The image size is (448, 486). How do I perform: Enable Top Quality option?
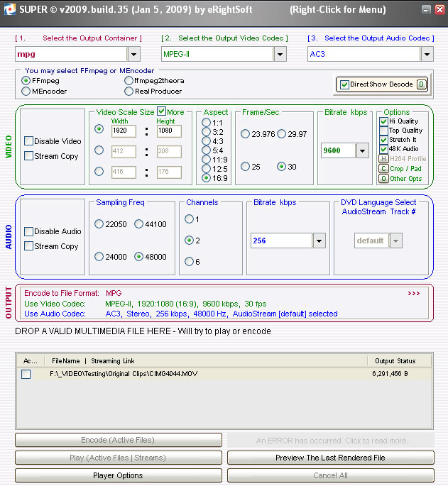click(383, 131)
